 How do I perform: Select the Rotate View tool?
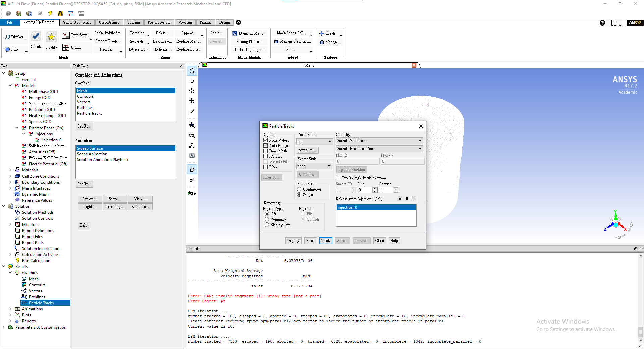pyautogui.click(x=192, y=71)
